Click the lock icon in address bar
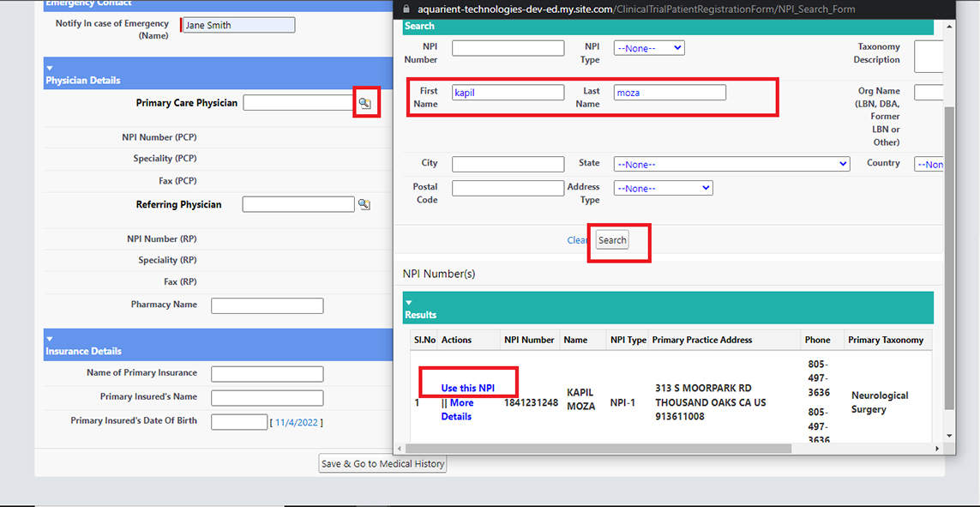The width and height of the screenshot is (980, 507). [x=407, y=9]
